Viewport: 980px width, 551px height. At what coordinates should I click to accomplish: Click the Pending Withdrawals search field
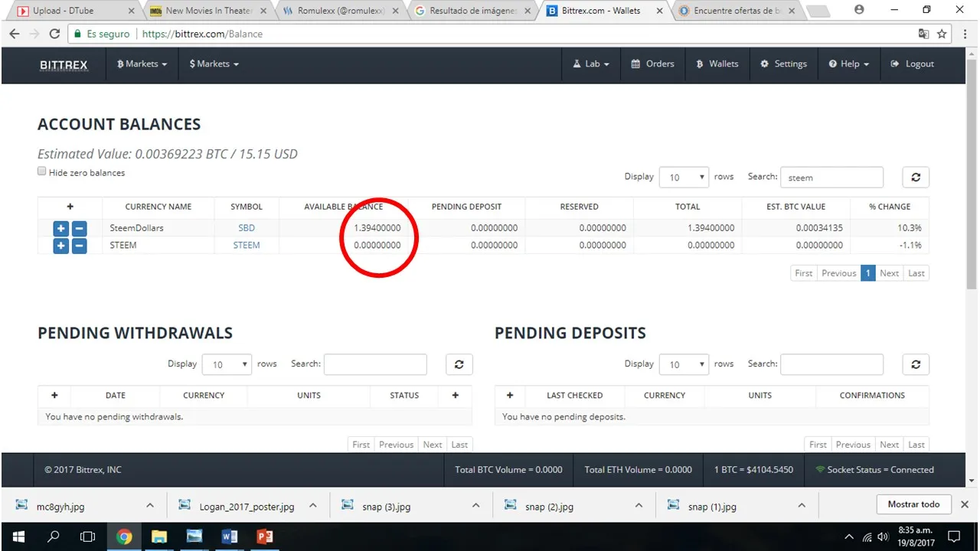(x=375, y=364)
